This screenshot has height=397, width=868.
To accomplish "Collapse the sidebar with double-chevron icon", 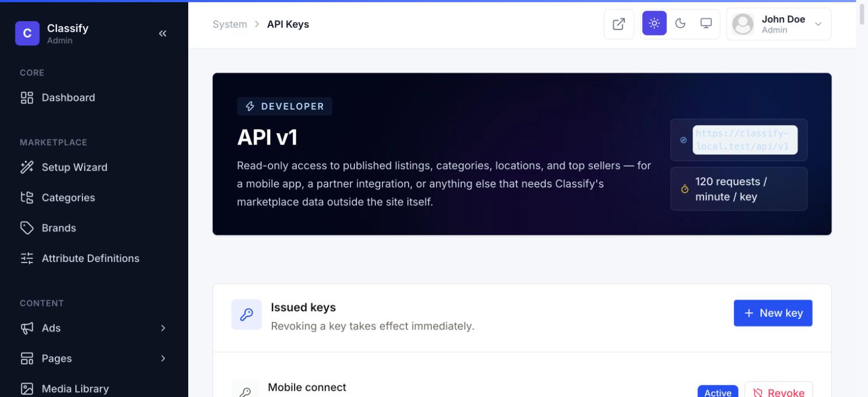I will [163, 33].
